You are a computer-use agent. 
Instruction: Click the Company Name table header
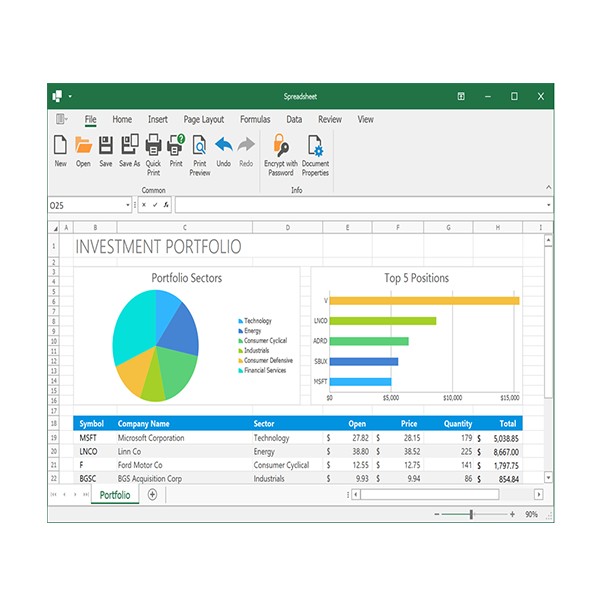point(143,424)
